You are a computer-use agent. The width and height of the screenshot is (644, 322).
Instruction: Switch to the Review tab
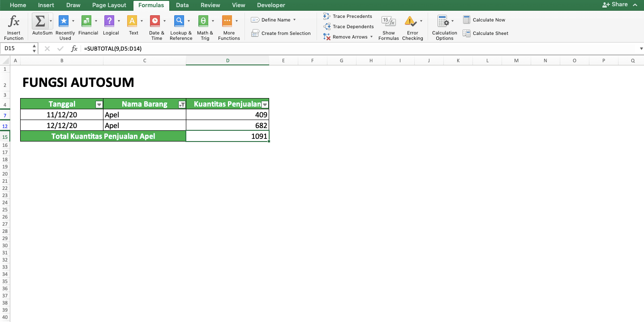pos(210,5)
